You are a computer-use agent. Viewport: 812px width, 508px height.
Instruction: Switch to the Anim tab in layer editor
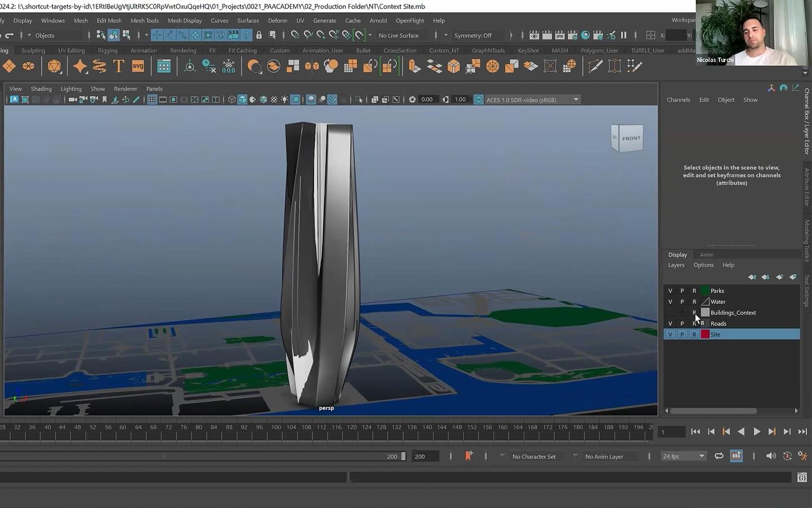(x=707, y=254)
